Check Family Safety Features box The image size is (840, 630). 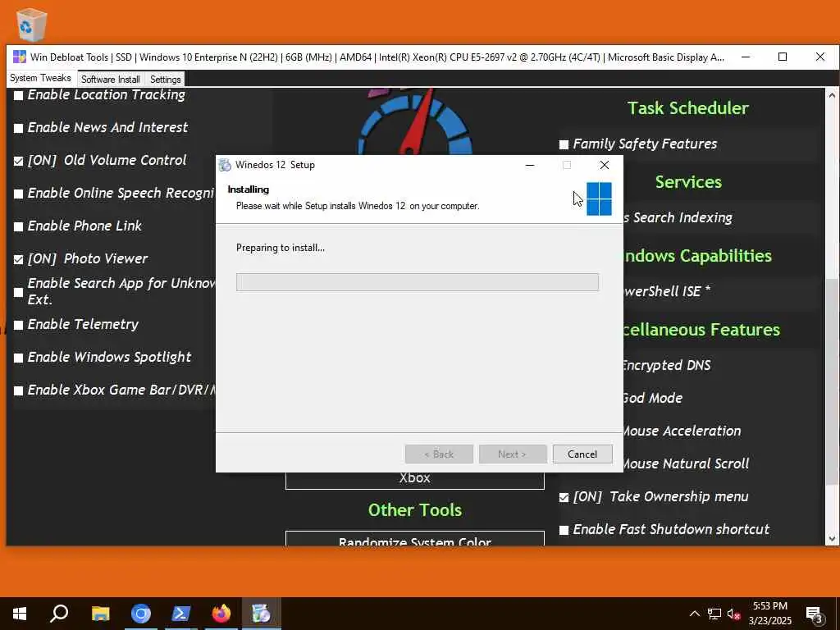564,144
